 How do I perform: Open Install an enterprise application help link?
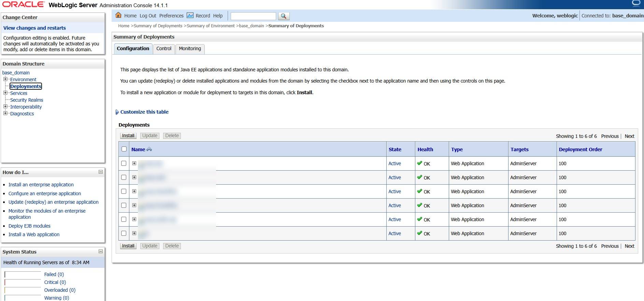41,185
